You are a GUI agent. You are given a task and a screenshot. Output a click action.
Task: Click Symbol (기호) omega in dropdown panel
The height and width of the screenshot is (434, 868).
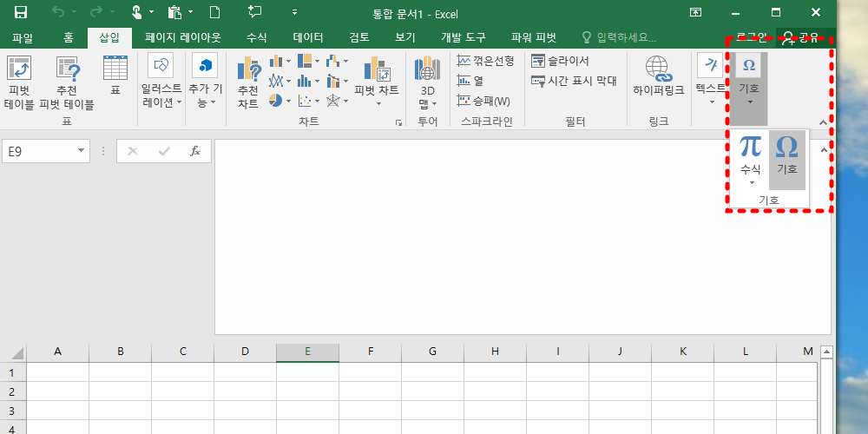click(x=786, y=160)
